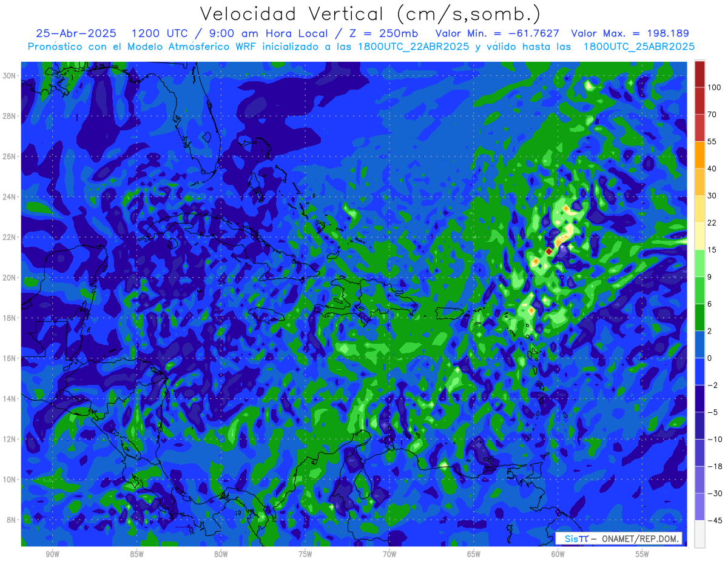Click the "25-Abr-2025" date text

(76, 34)
